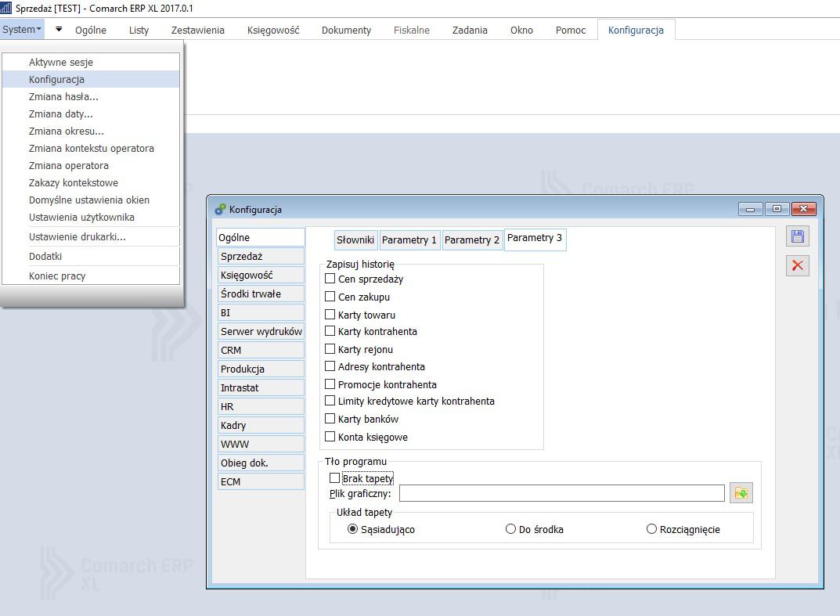Open the quick access arrow next to System
The image size is (840, 616).
(x=59, y=30)
